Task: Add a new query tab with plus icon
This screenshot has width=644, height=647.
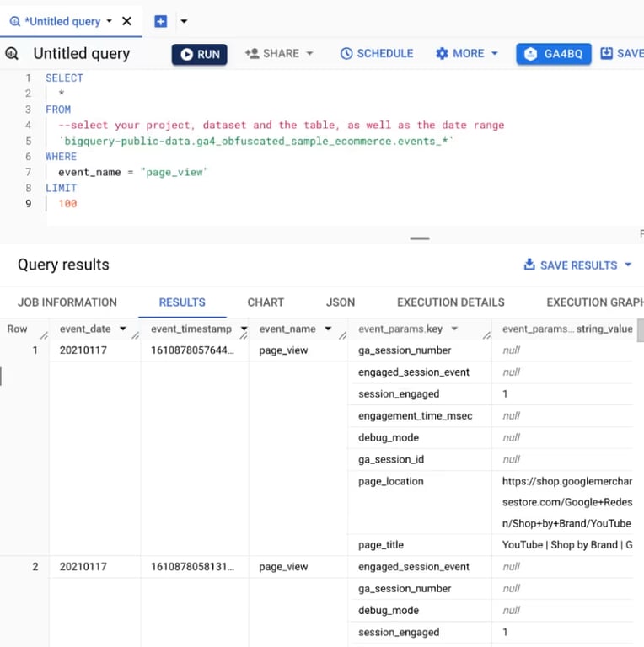Action: tap(161, 21)
